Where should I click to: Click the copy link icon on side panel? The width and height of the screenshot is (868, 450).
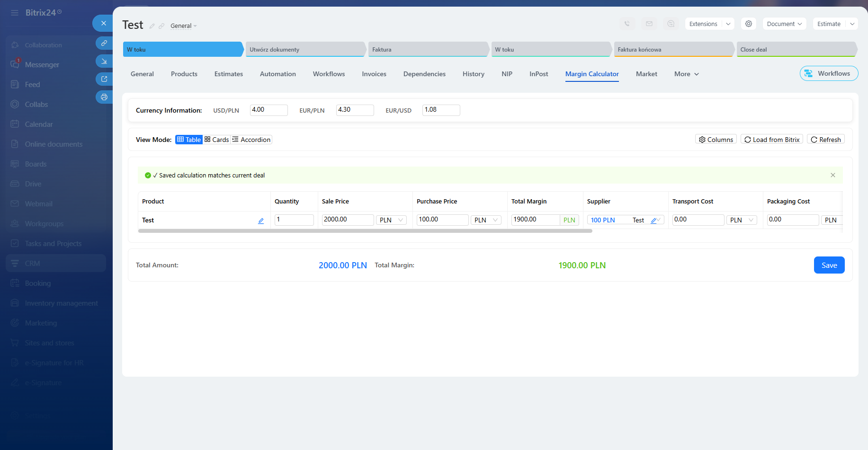click(104, 43)
